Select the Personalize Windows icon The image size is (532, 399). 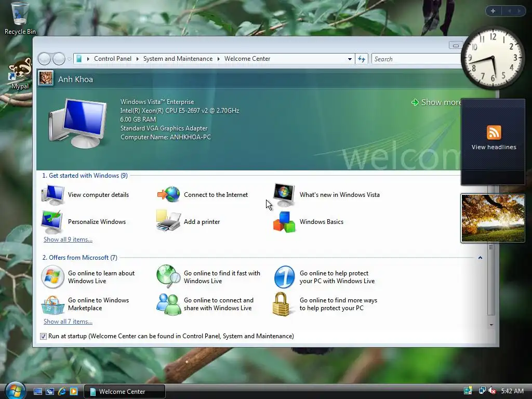click(51, 221)
